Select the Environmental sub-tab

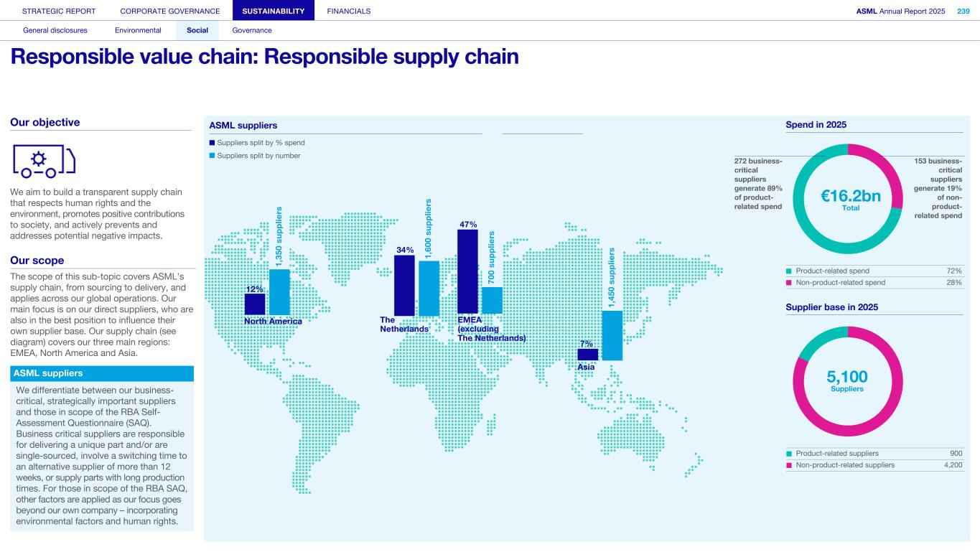[x=138, y=30]
